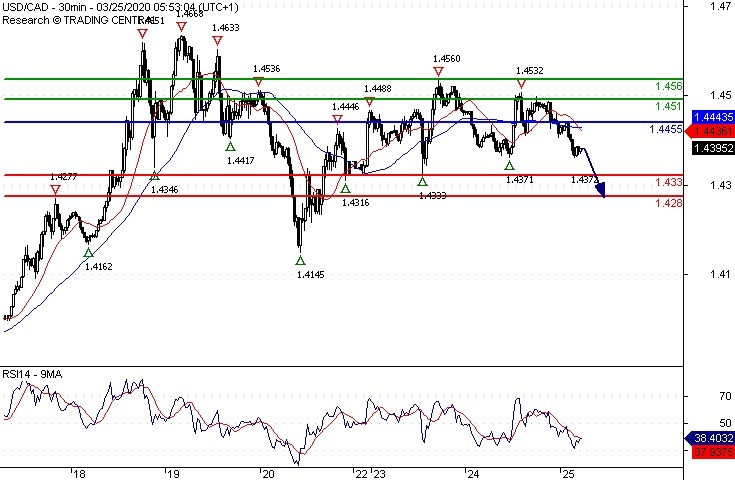Click the 1.43 price axis label
Image resolution: width=735 pixels, height=480 pixels.
coord(721,185)
